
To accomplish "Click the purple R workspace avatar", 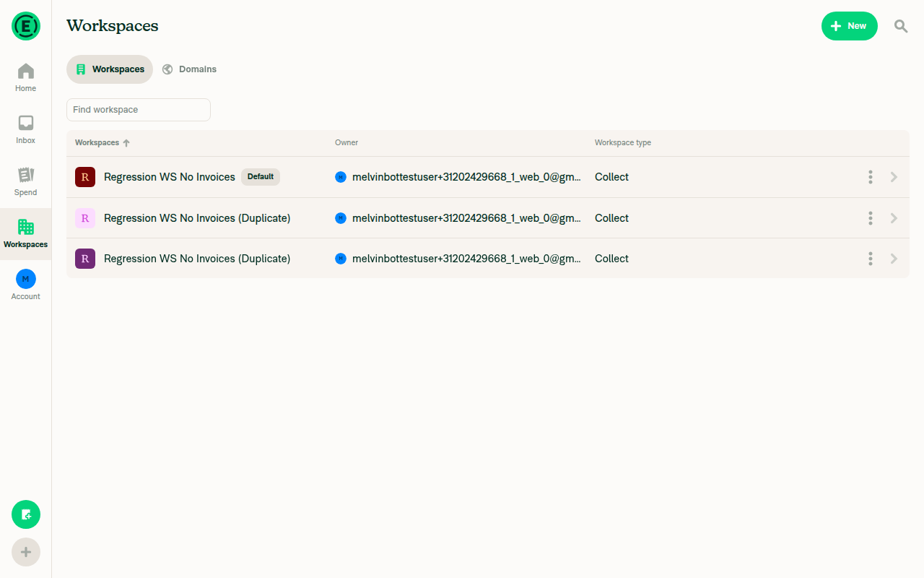I will (x=85, y=259).
